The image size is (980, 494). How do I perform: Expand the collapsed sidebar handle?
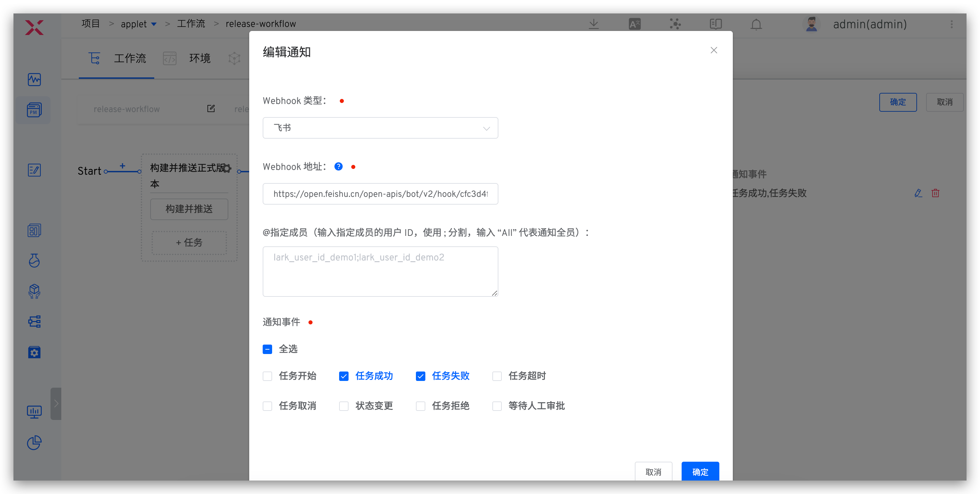click(x=56, y=403)
